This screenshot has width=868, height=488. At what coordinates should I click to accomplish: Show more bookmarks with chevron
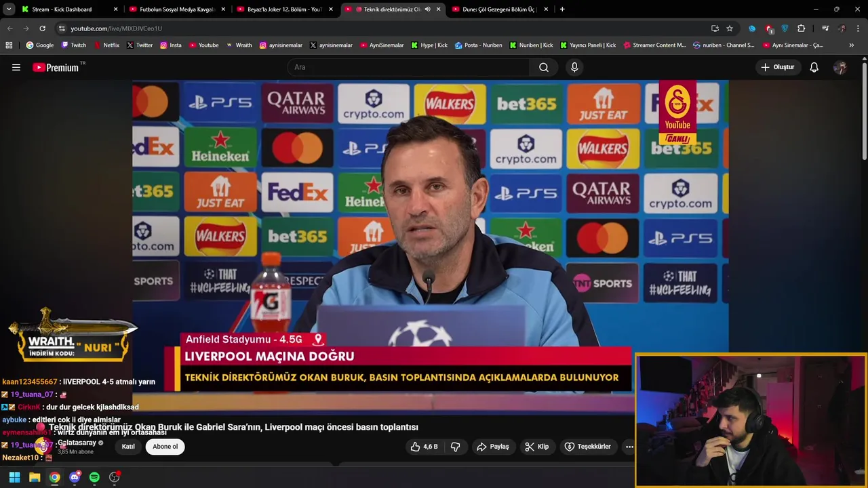pos(852,45)
